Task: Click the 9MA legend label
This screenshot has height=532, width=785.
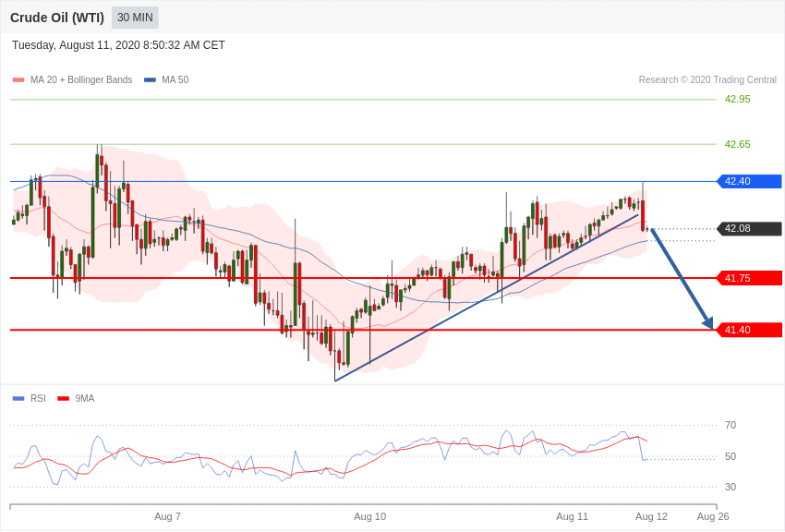Action: [85, 398]
